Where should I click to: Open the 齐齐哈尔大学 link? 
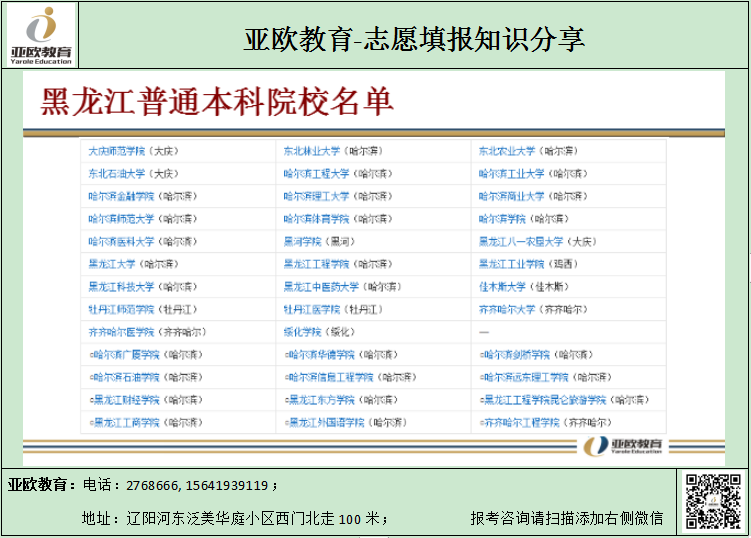(507, 309)
